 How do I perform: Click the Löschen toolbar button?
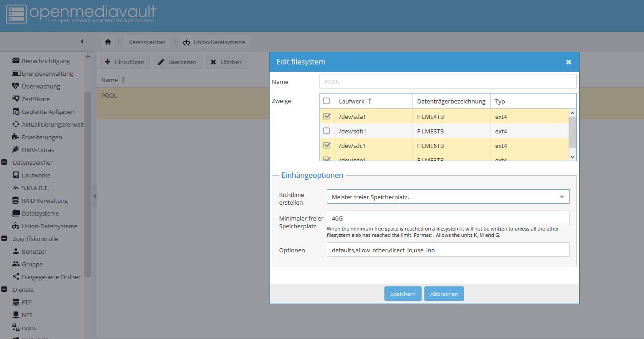(x=226, y=62)
